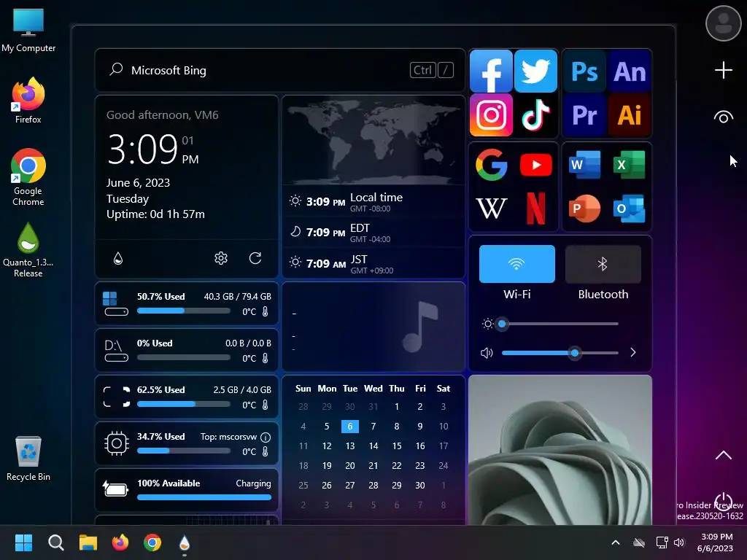Mute audio via the speaker icon by the slider
Viewport: 747px width, 560px height.
487,353
